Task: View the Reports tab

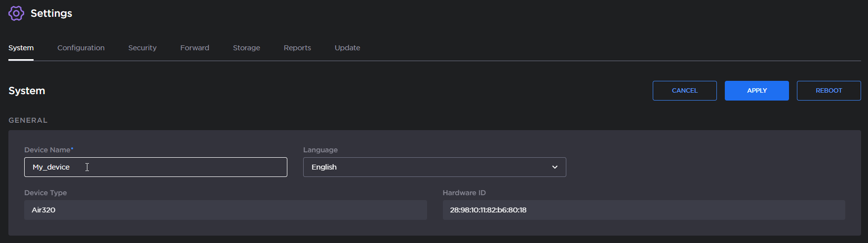Action: point(297,48)
